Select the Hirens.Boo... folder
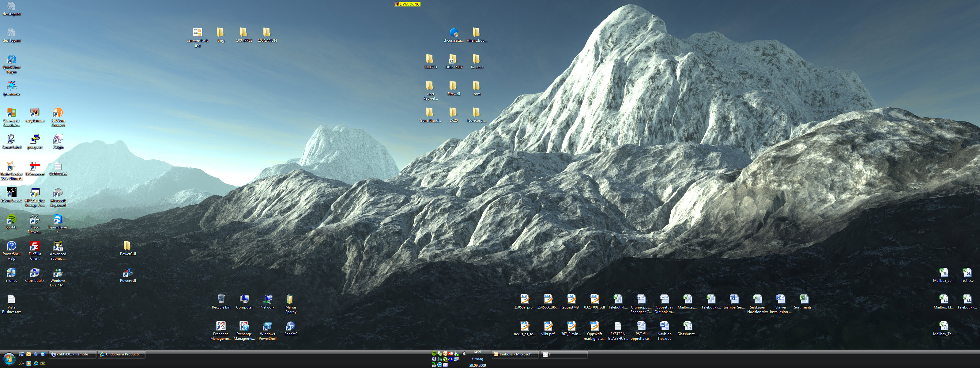The image size is (980, 368). click(x=476, y=33)
